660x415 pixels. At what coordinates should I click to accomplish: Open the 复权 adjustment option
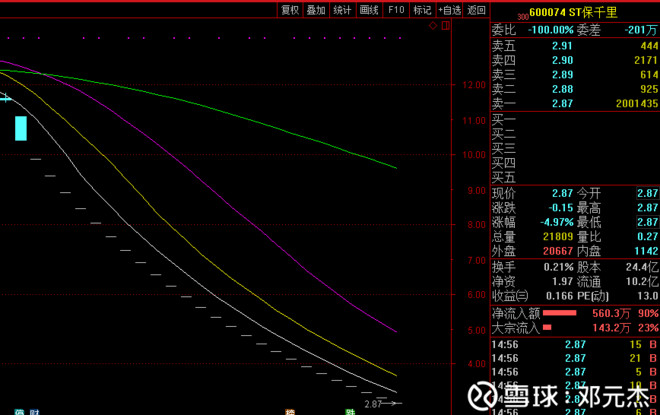[290, 10]
